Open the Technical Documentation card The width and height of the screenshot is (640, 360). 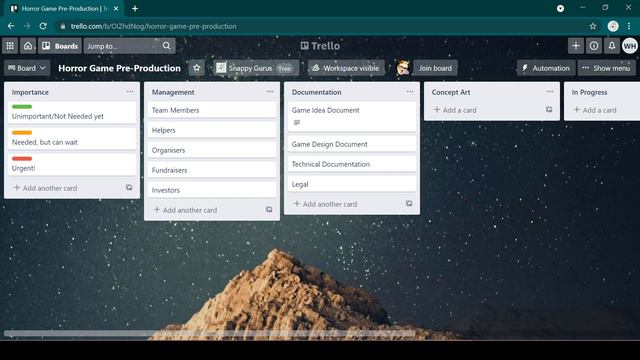coord(352,164)
